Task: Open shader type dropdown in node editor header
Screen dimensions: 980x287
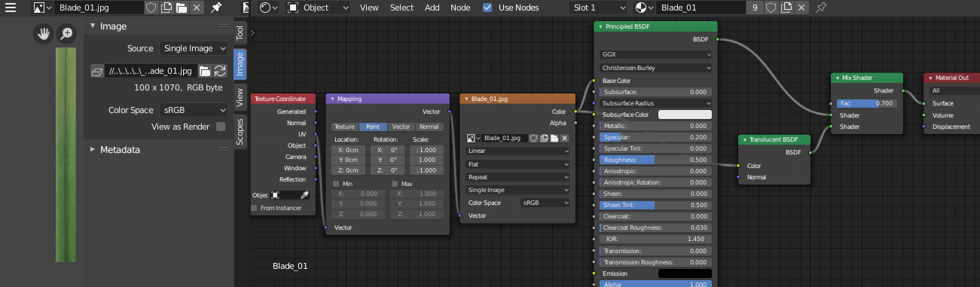Action: click(269, 8)
